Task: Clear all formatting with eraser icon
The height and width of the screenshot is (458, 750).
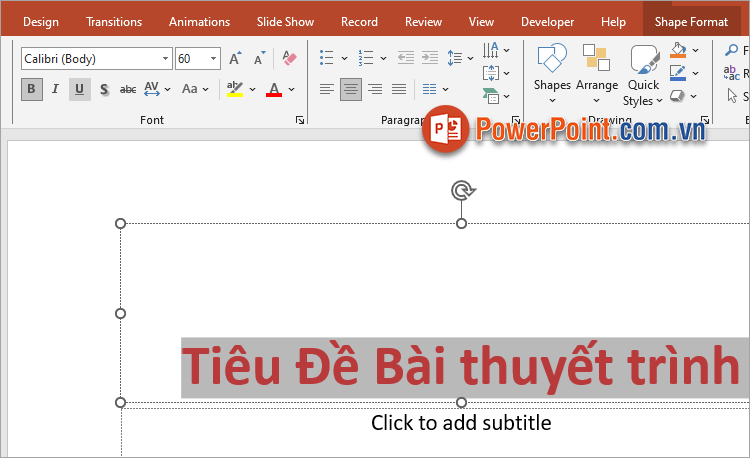Action: [289, 58]
